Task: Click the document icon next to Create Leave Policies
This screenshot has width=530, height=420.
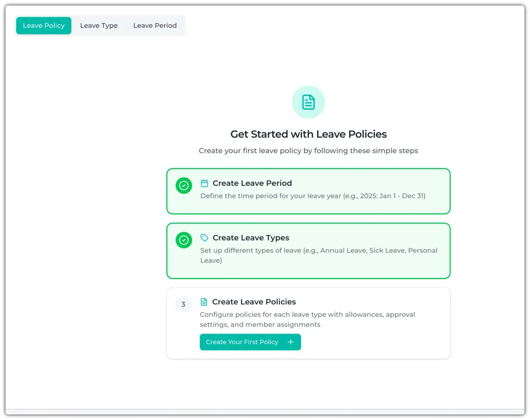Action: (x=204, y=302)
